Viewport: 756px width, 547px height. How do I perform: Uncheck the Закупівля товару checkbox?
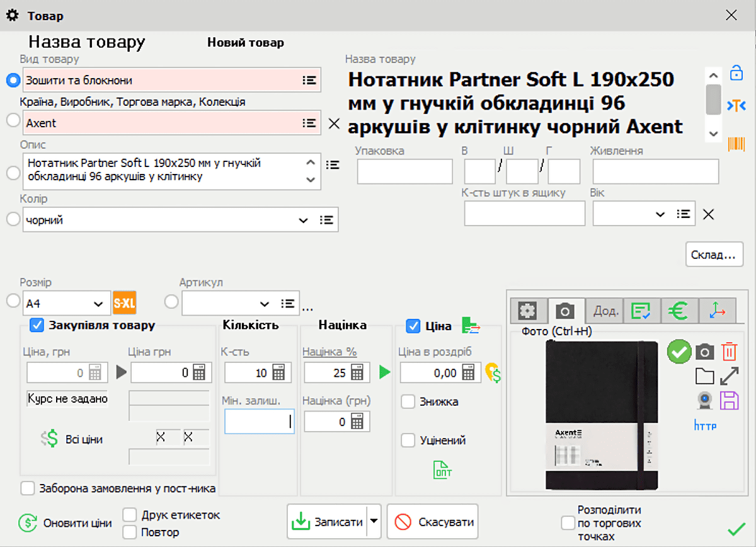[37, 325]
